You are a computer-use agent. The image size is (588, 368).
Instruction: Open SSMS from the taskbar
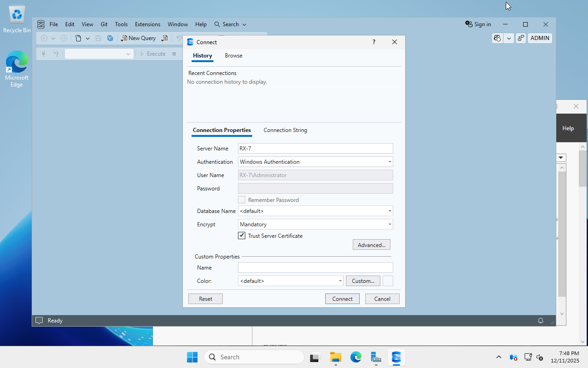[396, 357]
